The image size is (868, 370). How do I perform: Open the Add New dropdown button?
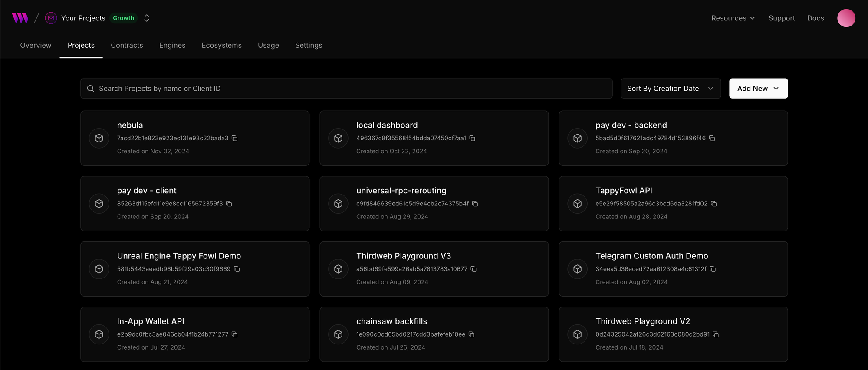(758, 89)
